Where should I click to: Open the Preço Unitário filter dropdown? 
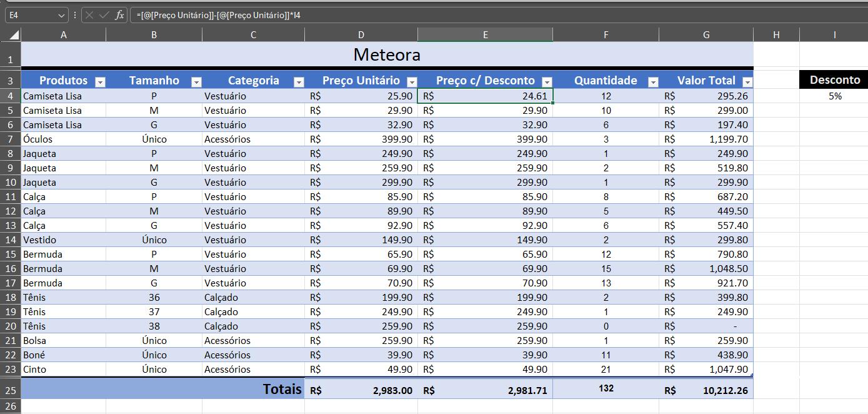(x=412, y=81)
